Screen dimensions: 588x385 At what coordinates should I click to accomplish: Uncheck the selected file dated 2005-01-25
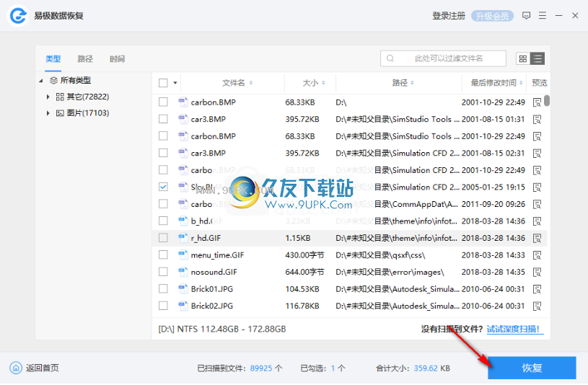coord(163,187)
